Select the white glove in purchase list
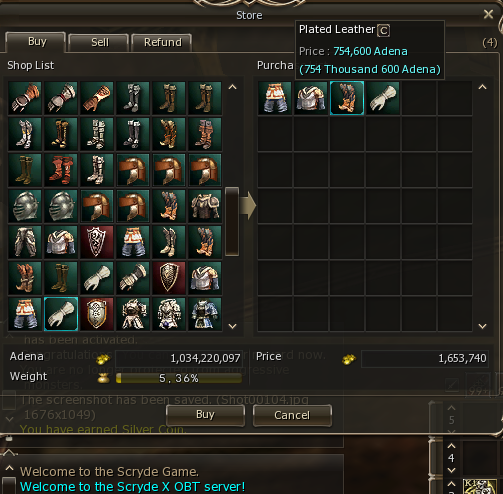 [x=383, y=98]
